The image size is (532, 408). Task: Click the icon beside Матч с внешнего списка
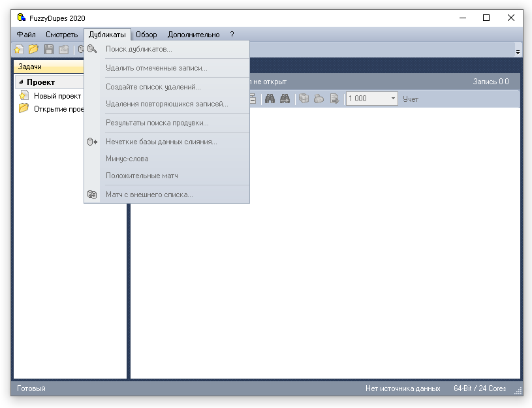click(92, 195)
